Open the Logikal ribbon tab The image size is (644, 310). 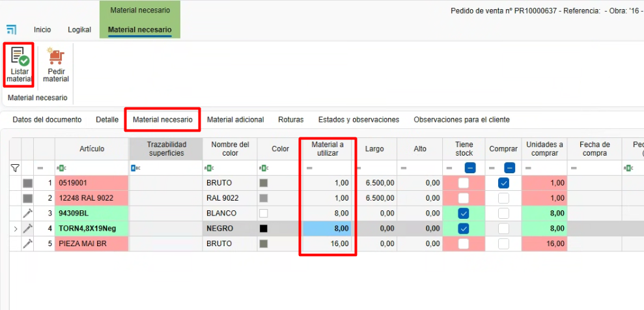(79, 30)
